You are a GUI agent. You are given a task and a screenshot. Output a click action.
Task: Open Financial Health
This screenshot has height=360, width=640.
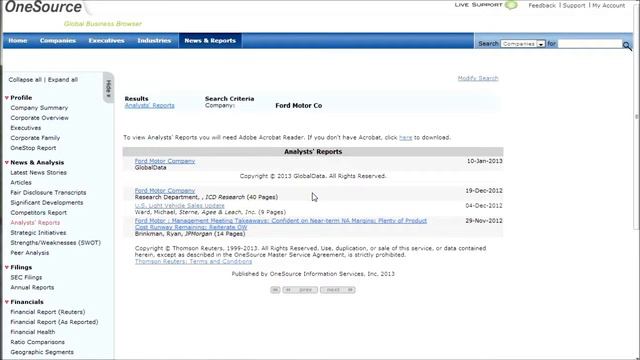click(33, 332)
